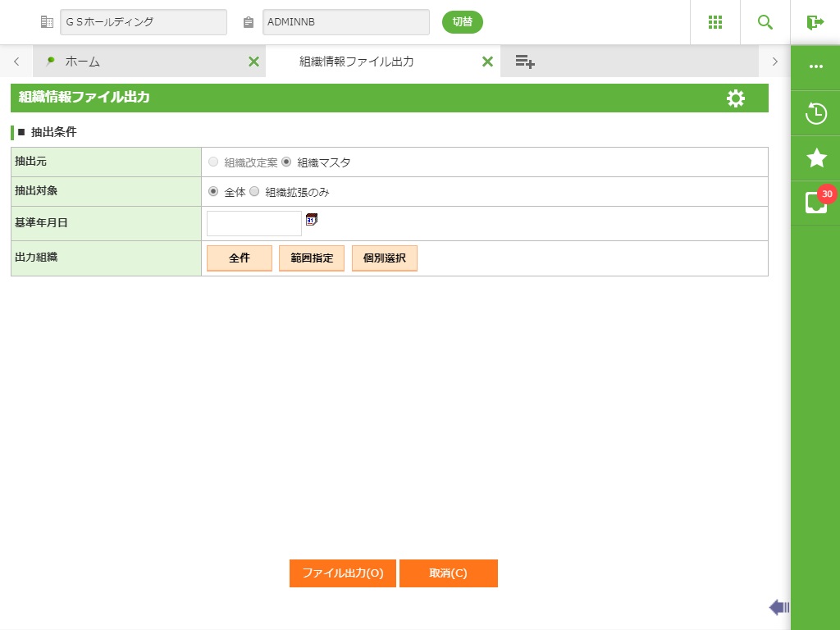The height and width of the screenshot is (630, 840).
Task: Select the 全体 radio button
Action: click(x=213, y=191)
